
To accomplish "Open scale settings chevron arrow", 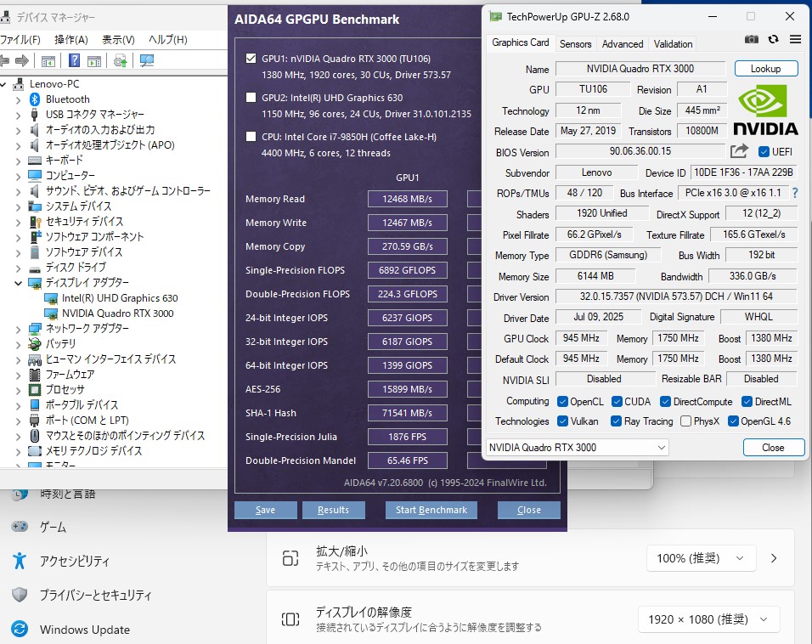I will (x=774, y=558).
